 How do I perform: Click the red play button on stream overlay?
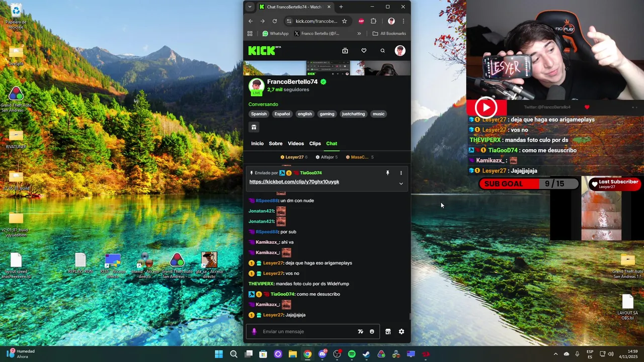coord(486,107)
